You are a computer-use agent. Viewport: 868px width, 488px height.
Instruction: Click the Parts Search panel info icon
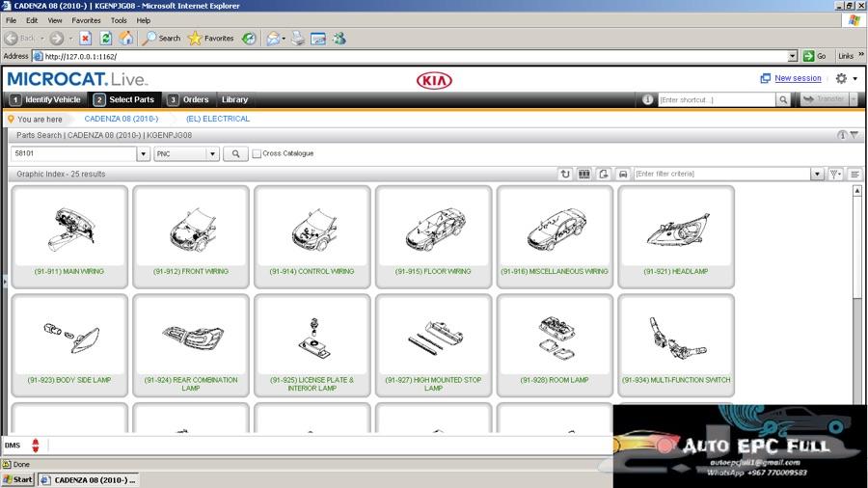tap(842, 135)
